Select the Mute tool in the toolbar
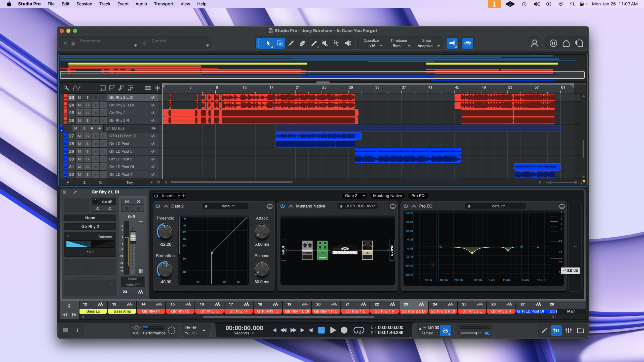The height and width of the screenshot is (362, 644). tap(325, 43)
